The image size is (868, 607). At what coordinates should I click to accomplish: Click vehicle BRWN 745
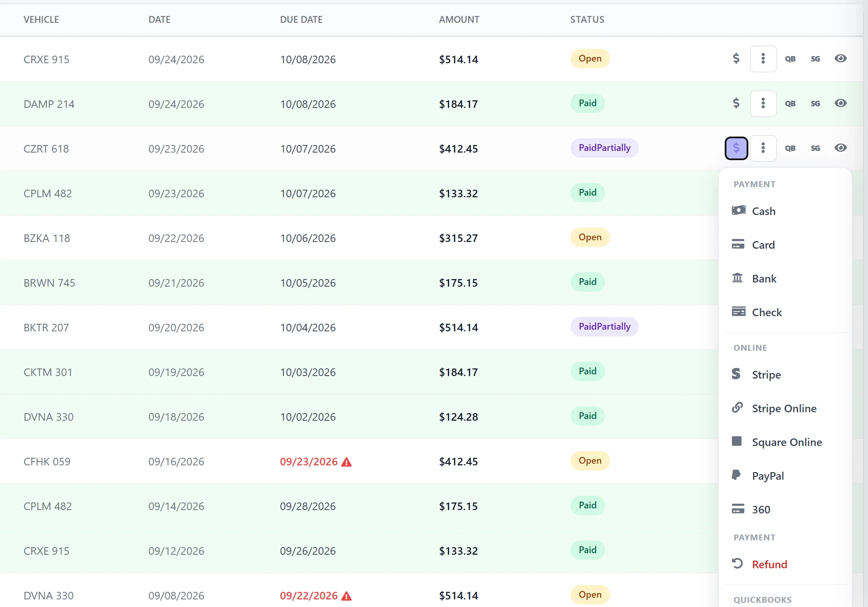(49, 283)
